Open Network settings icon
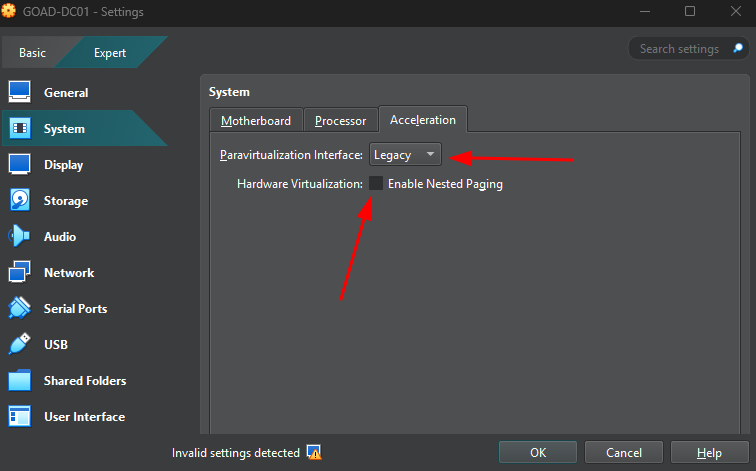Viewport: 756px width, 471px height. [19, 272]
